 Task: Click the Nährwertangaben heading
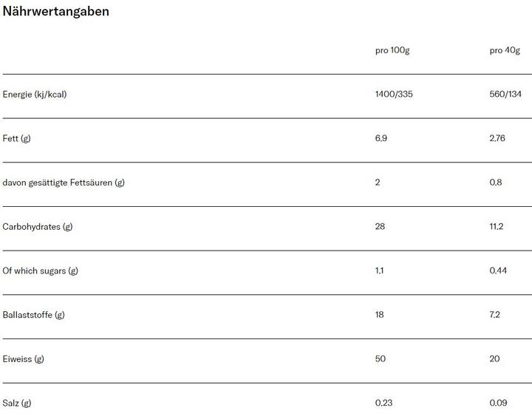pos(55,11)
